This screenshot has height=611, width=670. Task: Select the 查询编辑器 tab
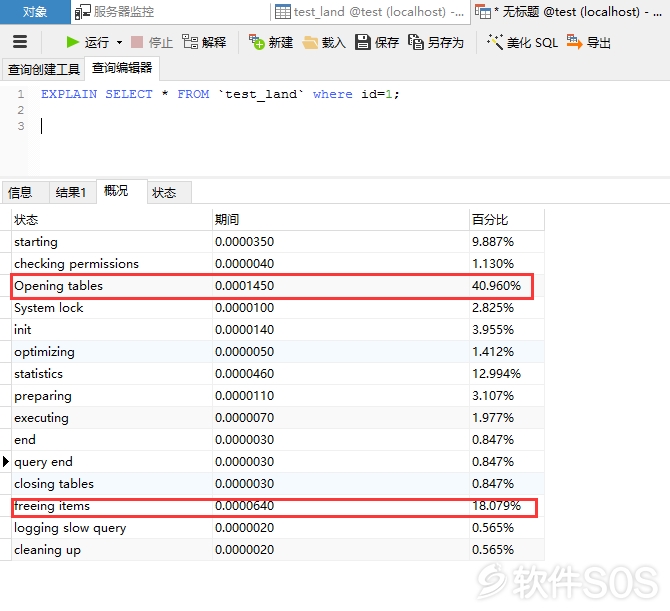tap(122, 68)
